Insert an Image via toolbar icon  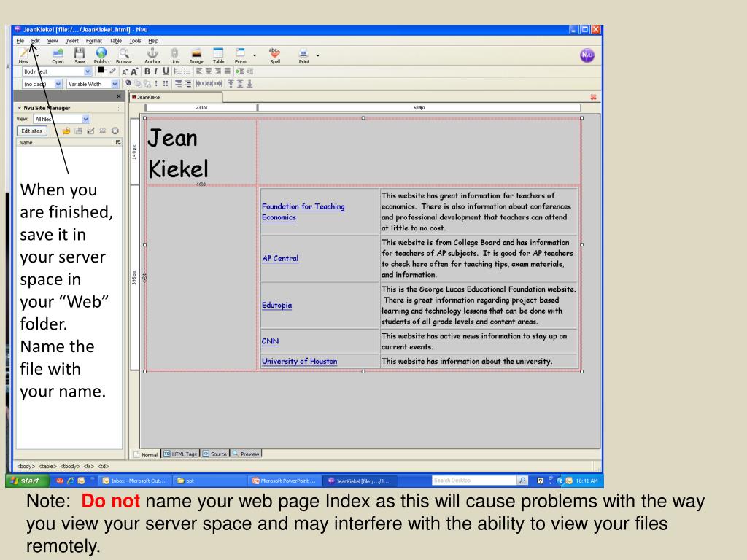click(196, 55)
